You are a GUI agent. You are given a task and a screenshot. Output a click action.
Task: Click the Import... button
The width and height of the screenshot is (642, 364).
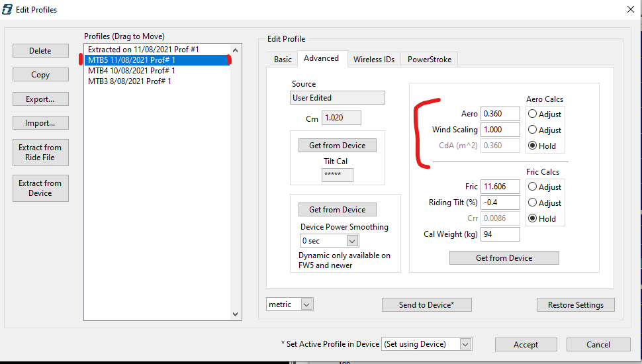click(x=40, y=123)
